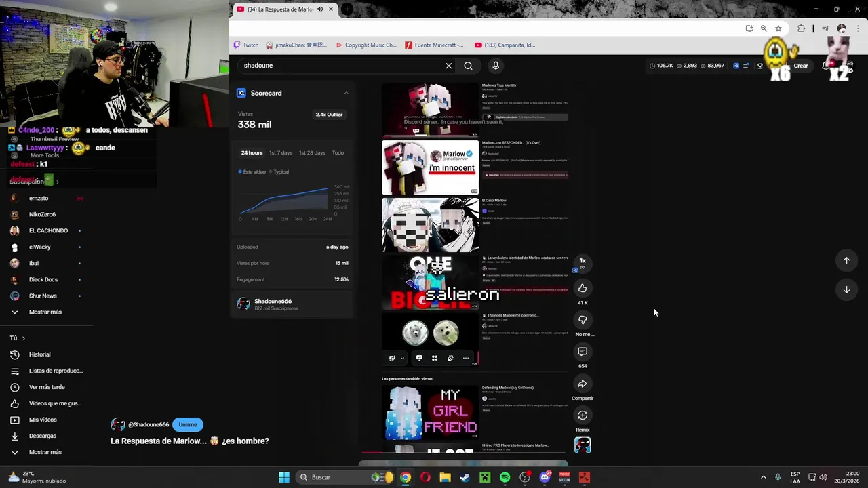Mute the tab via its speaker icon
Viewport: 868px width, 488px height.
(x=320, y=9)
